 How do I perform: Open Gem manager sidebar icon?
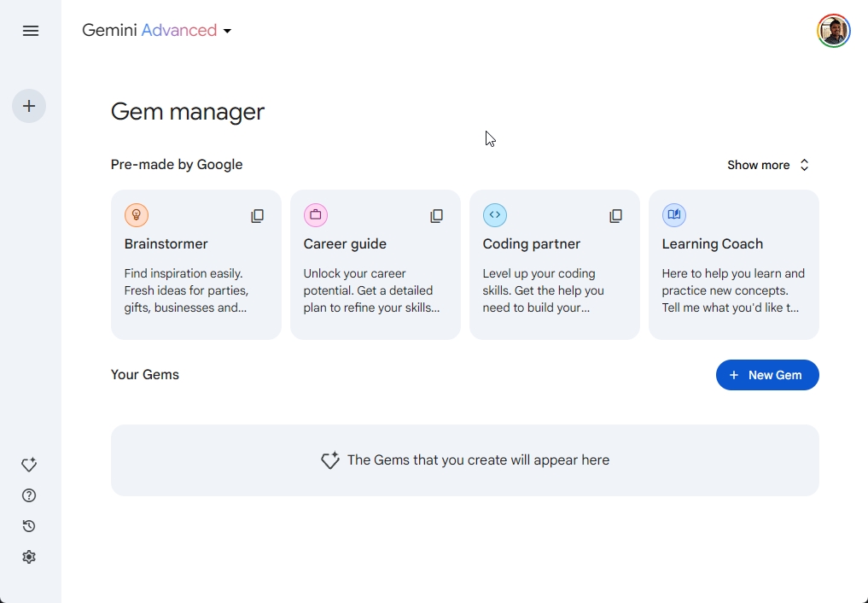point(29,465)
